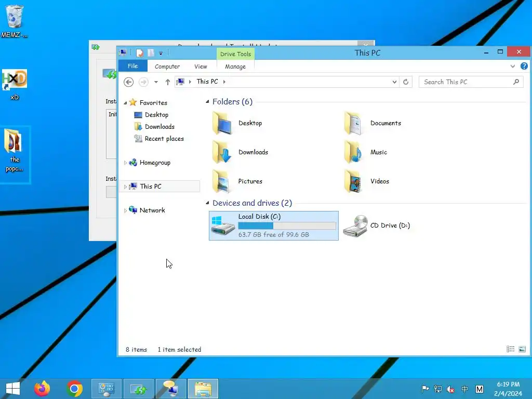Select Desktop under Favorites
The image size is (532, 399).
[x=156, y=115]
